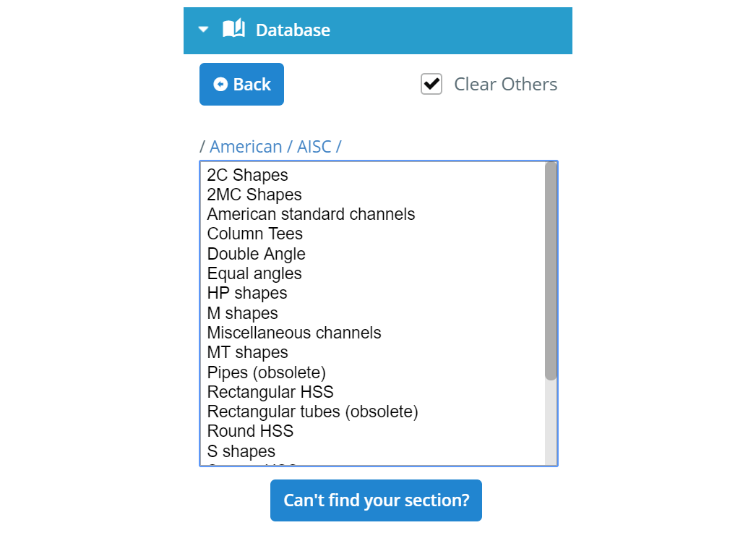Collapse the Database panel arrow
Screen dimensions: 756x533
click(204, 30)
